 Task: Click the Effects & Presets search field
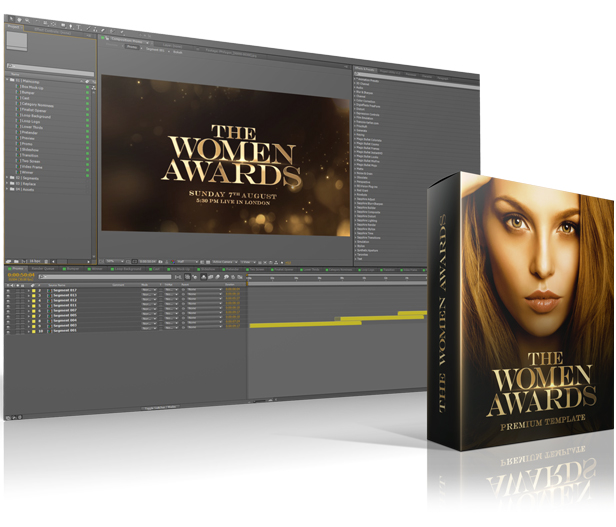416,81
